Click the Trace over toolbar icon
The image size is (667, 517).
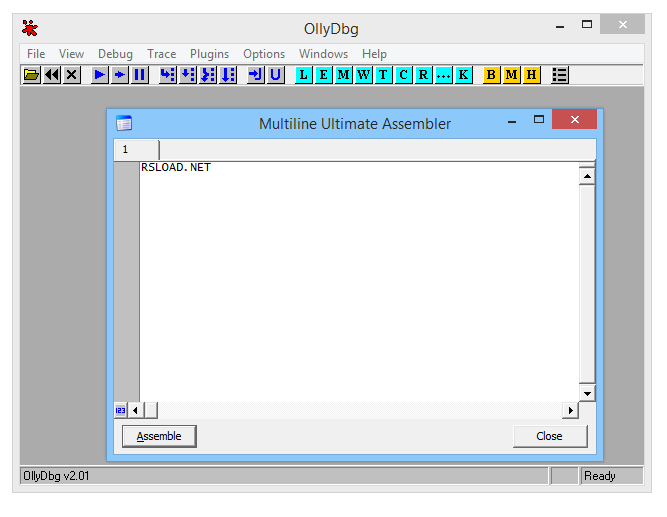pos(228,75)
